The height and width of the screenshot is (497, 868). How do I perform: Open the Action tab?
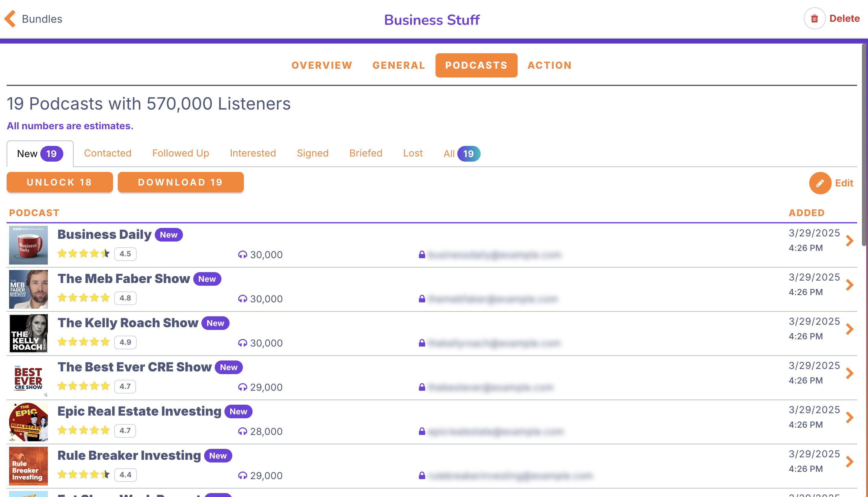549,65
